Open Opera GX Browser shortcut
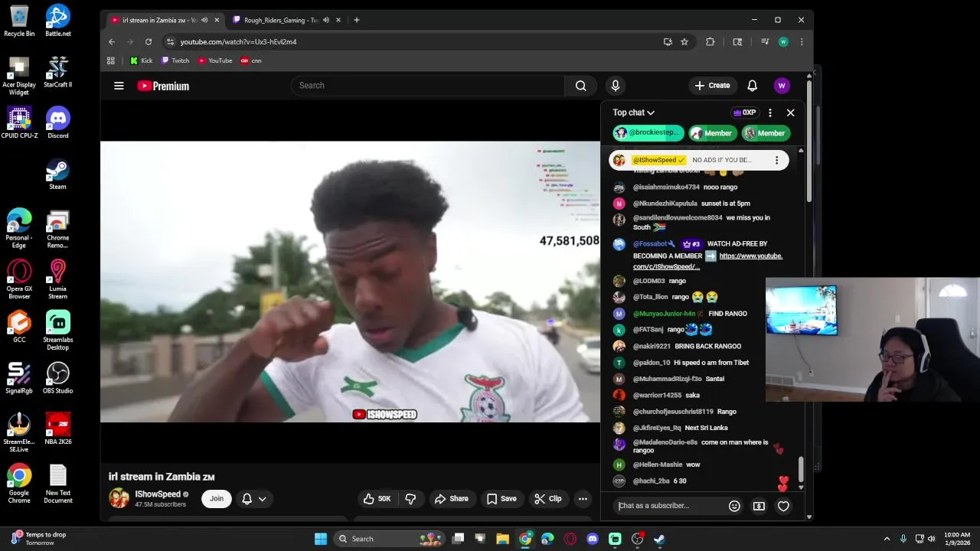 click(19, 280)
